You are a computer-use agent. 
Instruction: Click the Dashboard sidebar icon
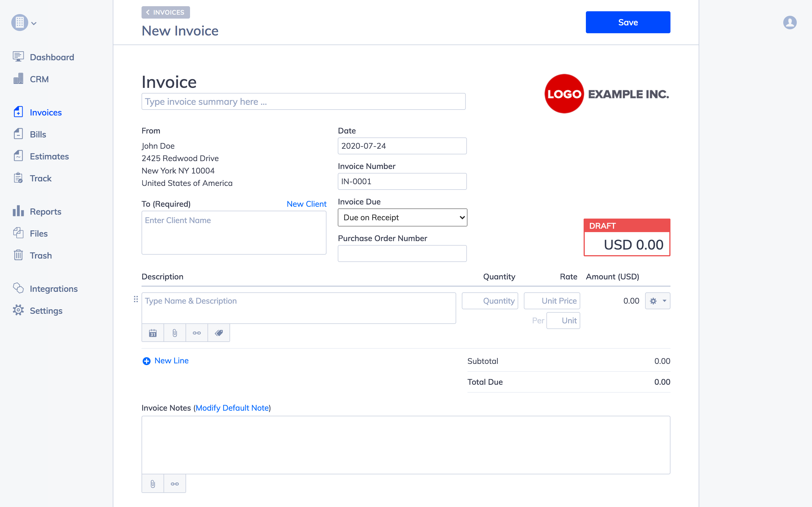[x=18, y=57]
